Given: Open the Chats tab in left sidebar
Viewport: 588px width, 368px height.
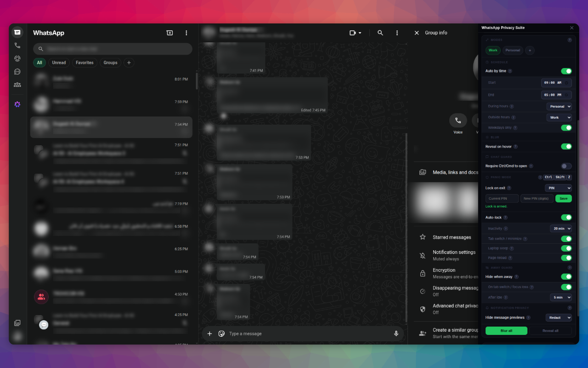Looking at the screenshot, I should point(17,32).
